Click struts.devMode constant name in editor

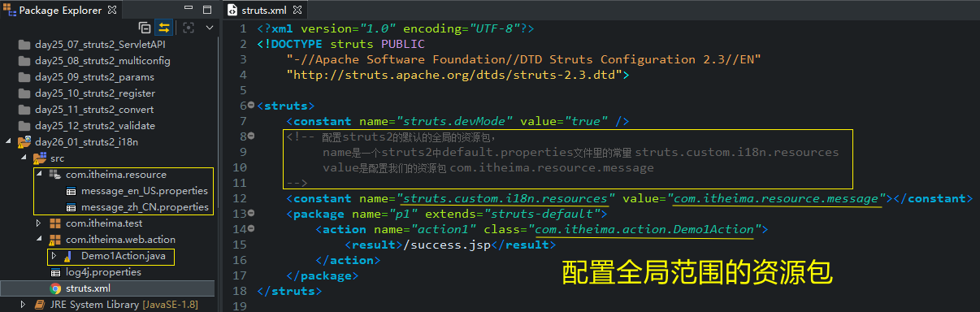pos(455,121)
